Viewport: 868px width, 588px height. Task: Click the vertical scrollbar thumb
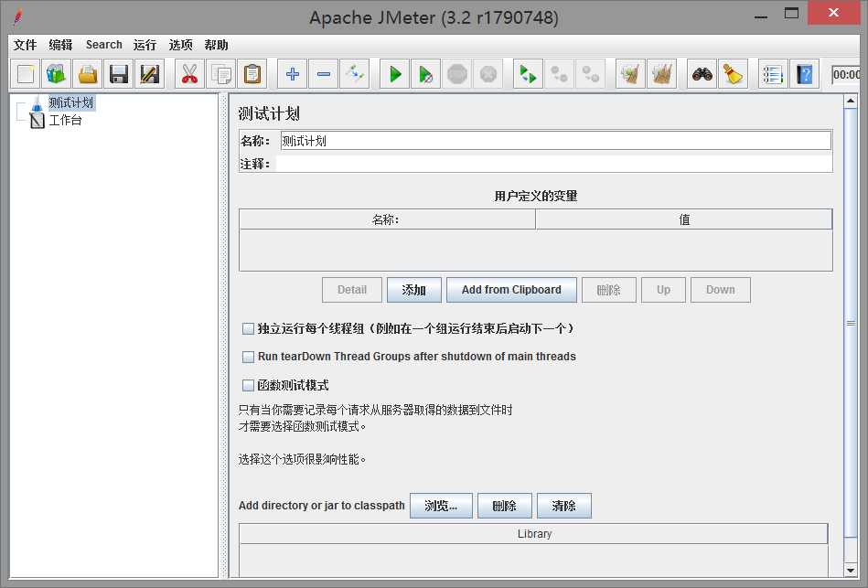(851, 323)
